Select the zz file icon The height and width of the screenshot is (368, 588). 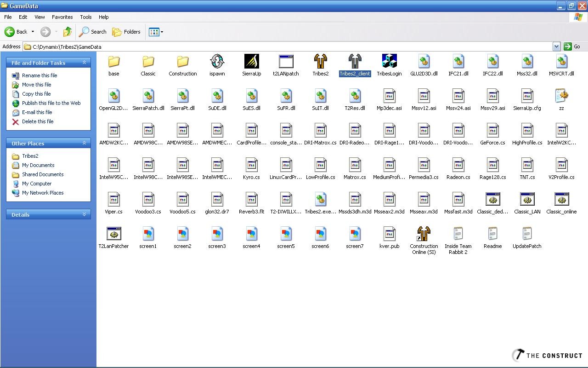561,96
